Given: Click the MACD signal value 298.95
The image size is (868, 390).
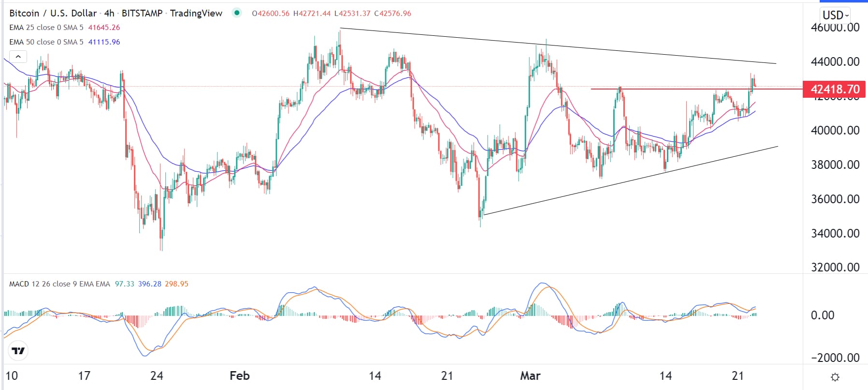Looking at the screenshot, I should click(177, 284).
